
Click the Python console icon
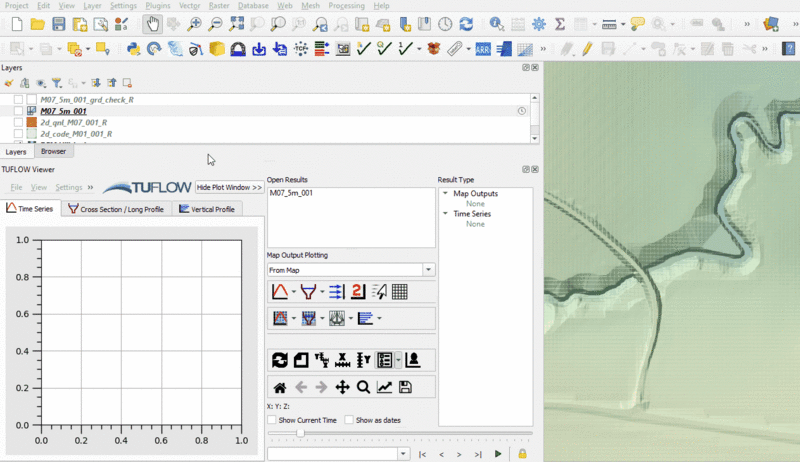(133, 48)
